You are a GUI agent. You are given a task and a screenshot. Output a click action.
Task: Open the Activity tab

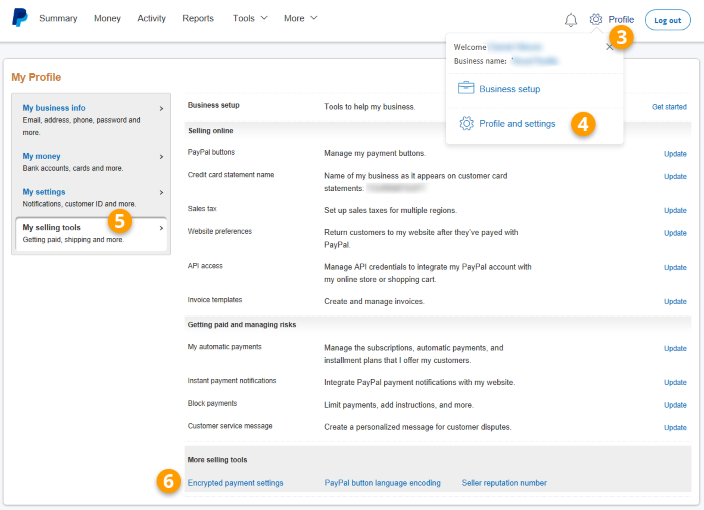(x=151, y=18)
